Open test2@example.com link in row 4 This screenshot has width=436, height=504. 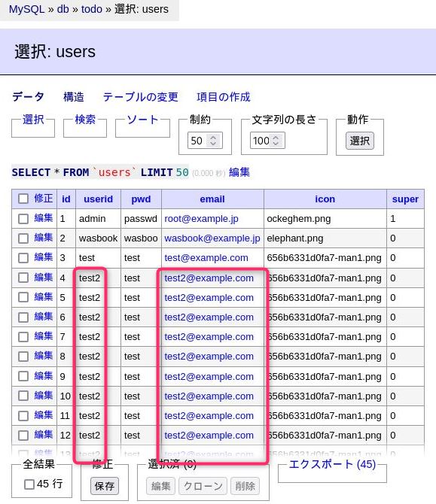(x=209, y=278)
